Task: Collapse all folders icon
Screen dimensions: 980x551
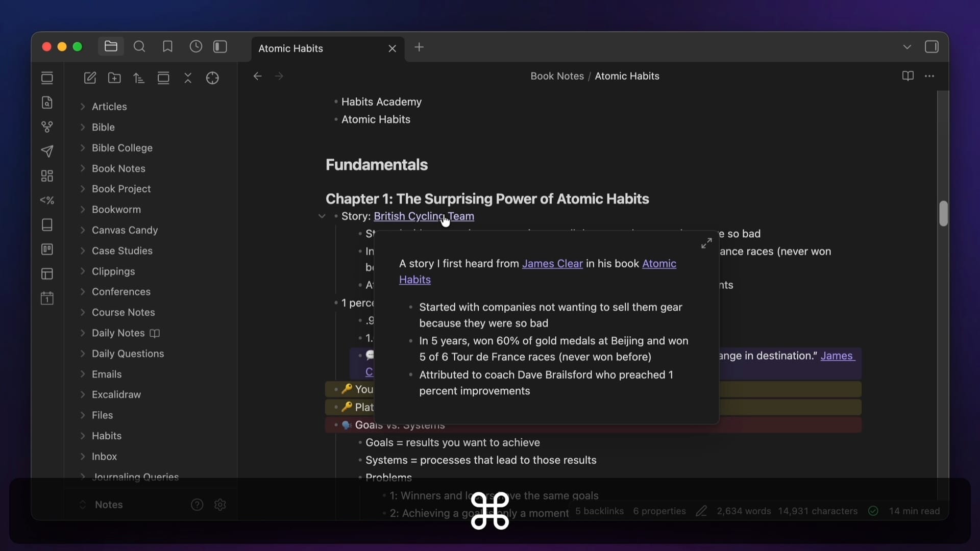Action: [x=188, y=78]
